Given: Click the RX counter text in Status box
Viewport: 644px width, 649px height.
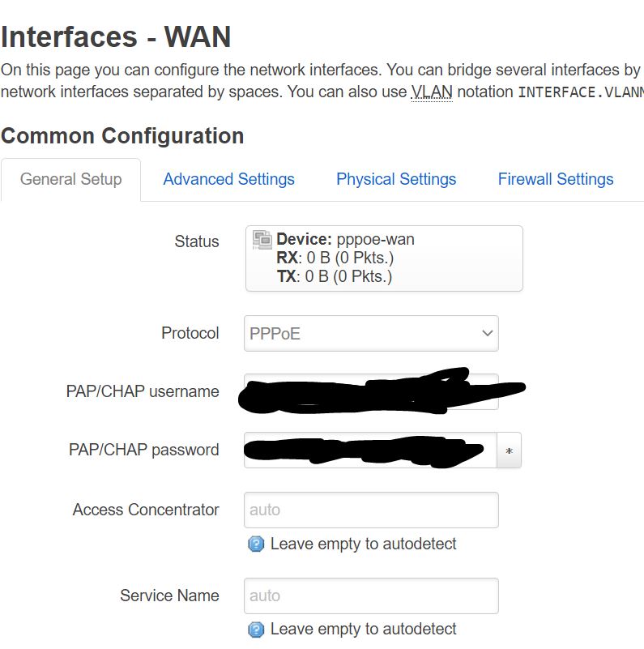Looking at the screenshot, I should click(316, 258).
